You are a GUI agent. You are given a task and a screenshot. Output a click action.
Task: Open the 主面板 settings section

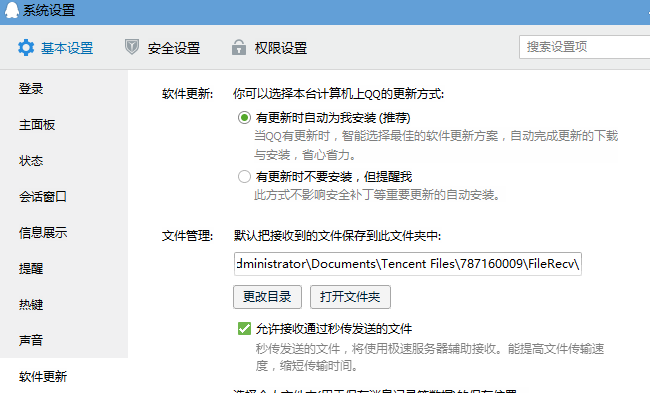click(x=37, y=124)
